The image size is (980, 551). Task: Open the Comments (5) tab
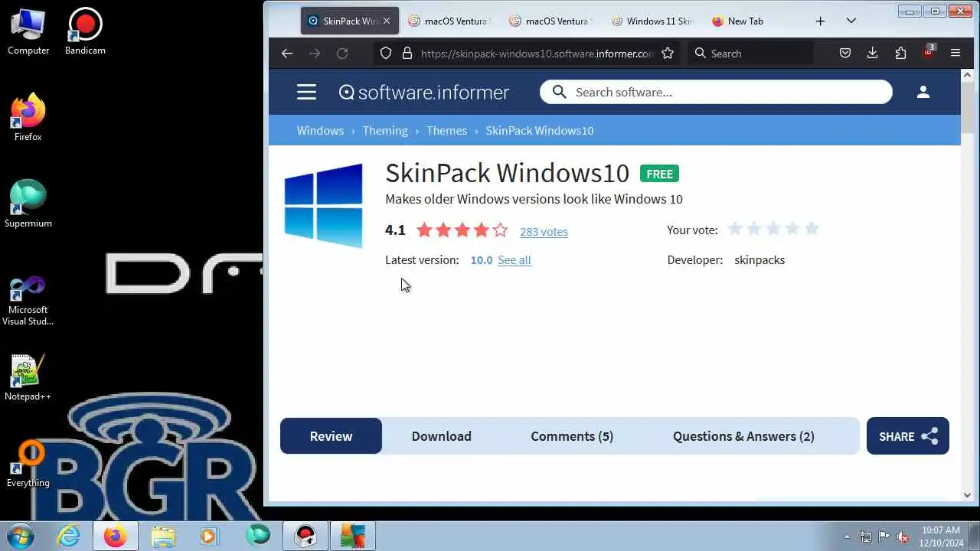[x=572, y=436]
